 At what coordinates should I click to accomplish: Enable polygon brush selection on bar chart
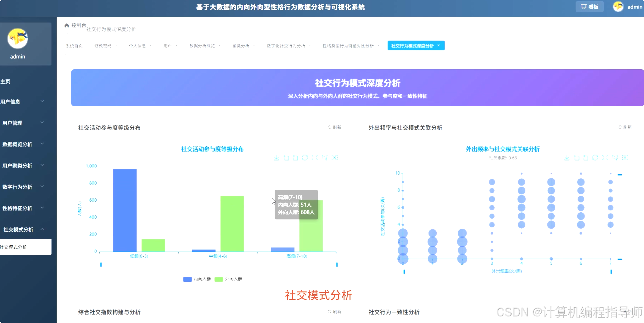point(325,158)
